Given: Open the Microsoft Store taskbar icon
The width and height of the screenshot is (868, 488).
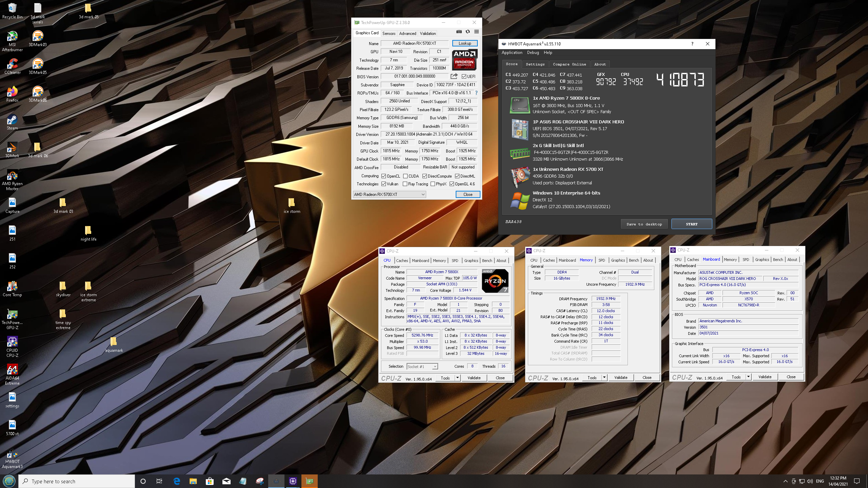Looking at the screenshot, I should point(210,481).
